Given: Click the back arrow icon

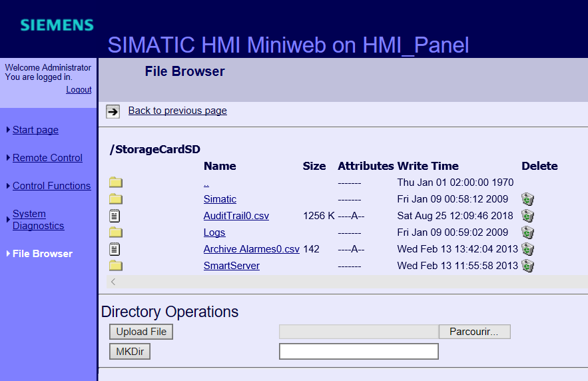Looking at the screenshot, I should point(113,111).
